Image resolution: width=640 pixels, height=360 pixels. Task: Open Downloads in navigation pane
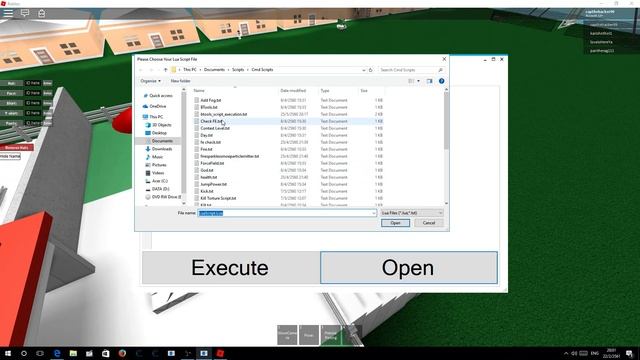point(162,149)
